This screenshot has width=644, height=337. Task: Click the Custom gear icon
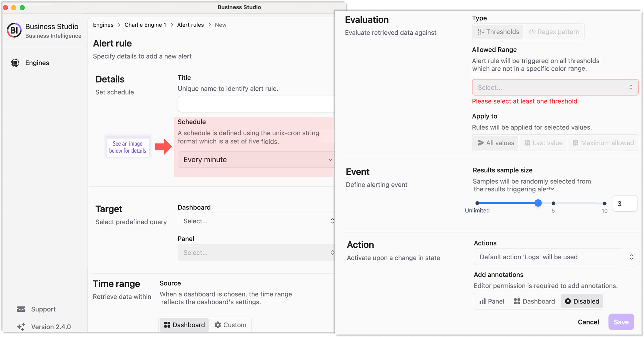click(218, 325)
